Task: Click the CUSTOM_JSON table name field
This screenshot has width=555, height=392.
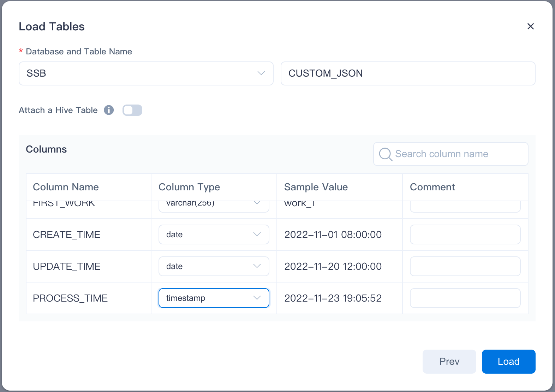Action: tap(408, 73)
